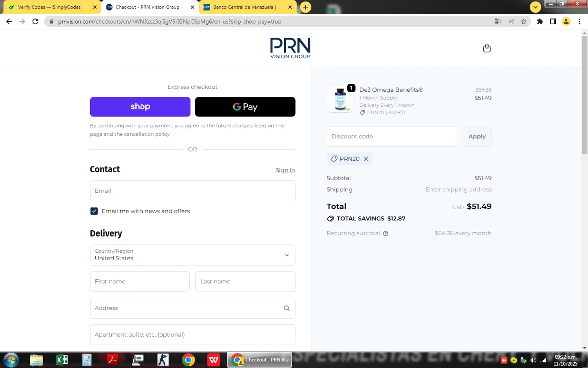Click the TOTAL SAVINGS $12.87 text
Viewport: 588px width, 368px height.
(x=371, y=219)
